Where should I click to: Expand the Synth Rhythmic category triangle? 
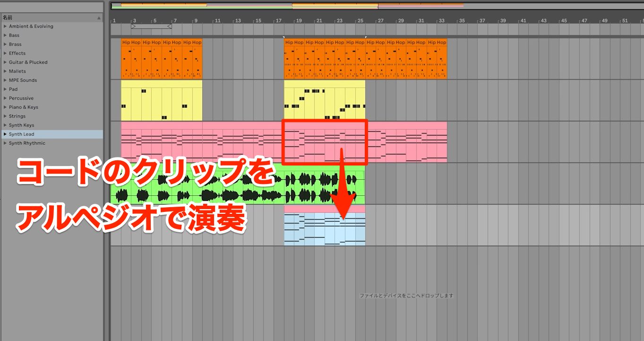5,143
